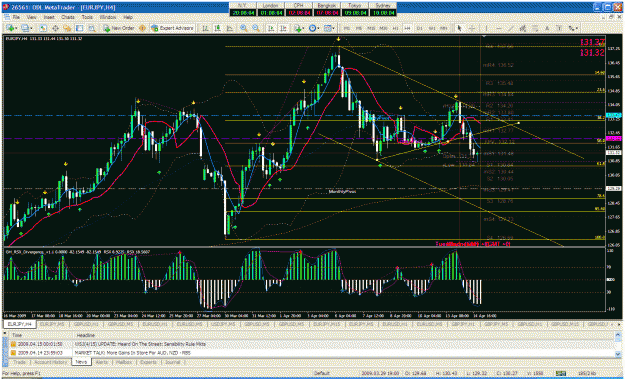
Task: Select the crosshair tool
Action: [472, 28]
